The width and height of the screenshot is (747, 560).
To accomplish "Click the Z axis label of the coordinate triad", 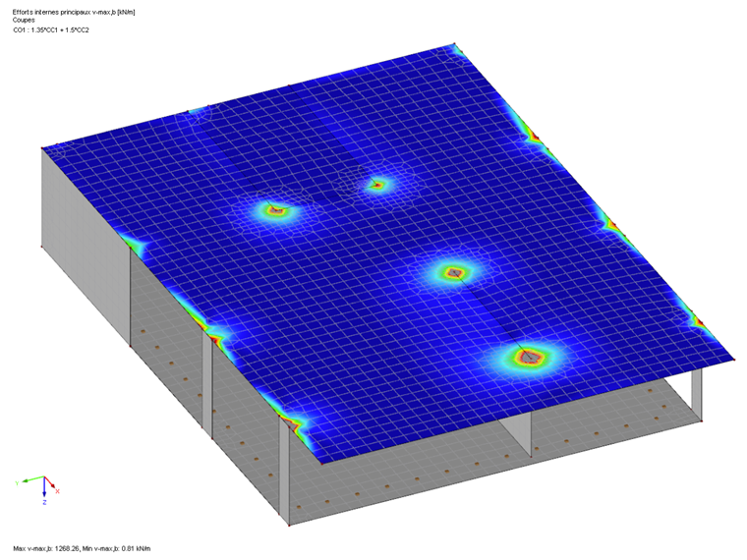I will [44, 502].
